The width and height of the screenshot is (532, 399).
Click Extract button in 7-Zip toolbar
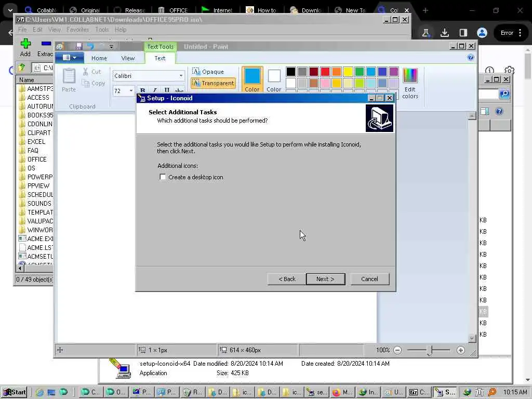coord(45,47)
